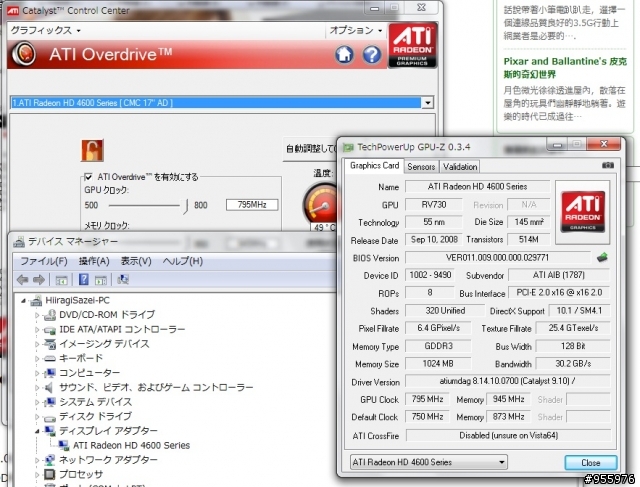Open the 表示(V) menu
This screenshot has height=487, width=640.
click(136, 261)
